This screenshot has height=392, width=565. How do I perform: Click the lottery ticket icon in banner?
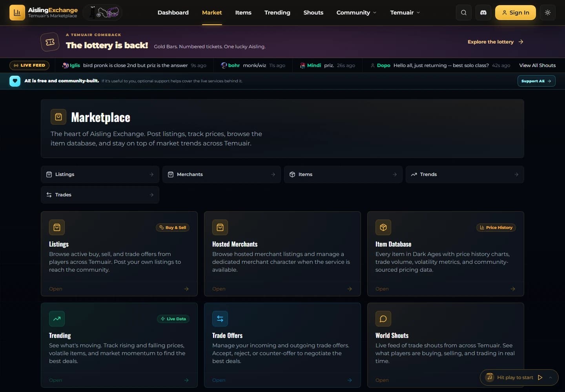[x=50, y=42]
